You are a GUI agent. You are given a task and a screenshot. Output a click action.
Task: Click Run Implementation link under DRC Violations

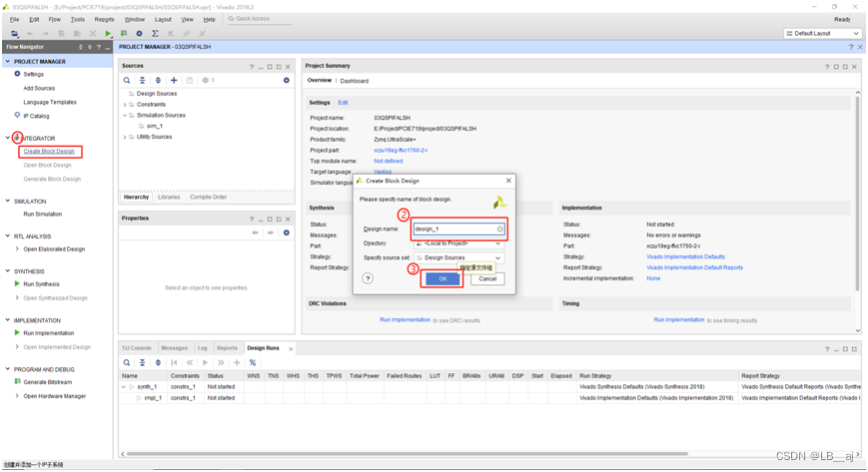[405, 320]
